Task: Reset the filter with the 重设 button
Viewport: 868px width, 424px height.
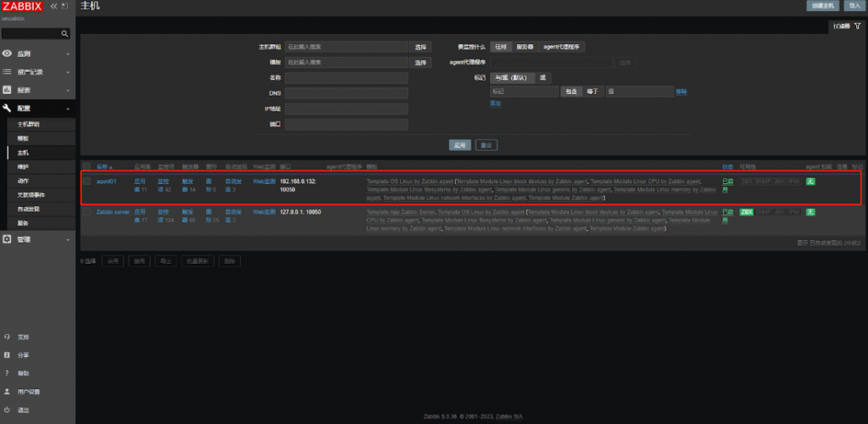Action: coord(487,145)
